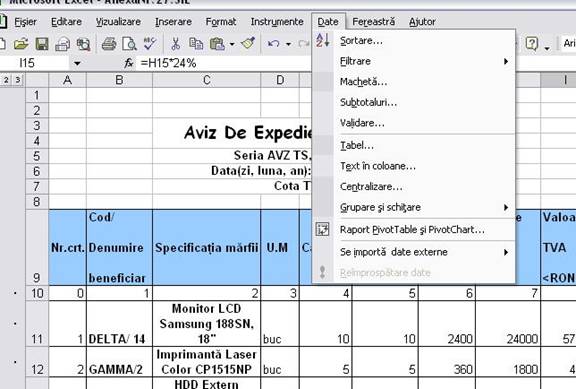The height and width of the screenshot is (389, 576).
Task: Click the 'U.M' header cell
Action: (x=280, y=248)
